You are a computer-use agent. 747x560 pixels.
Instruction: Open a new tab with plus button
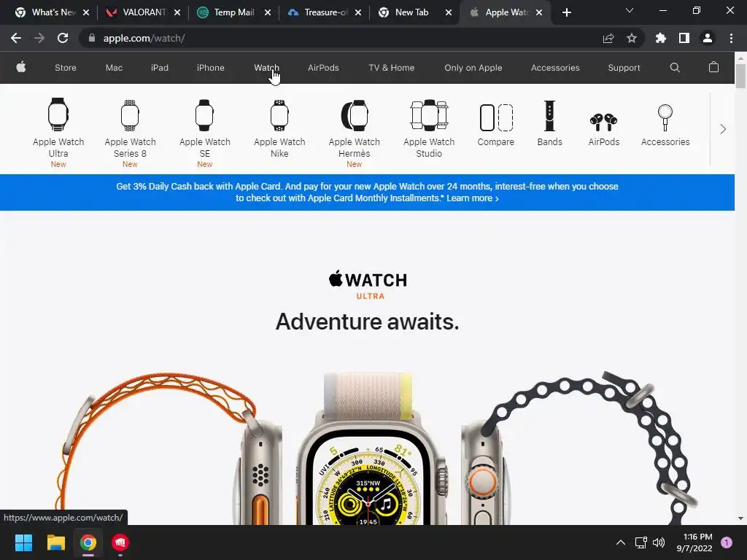(x=566, y=12)
